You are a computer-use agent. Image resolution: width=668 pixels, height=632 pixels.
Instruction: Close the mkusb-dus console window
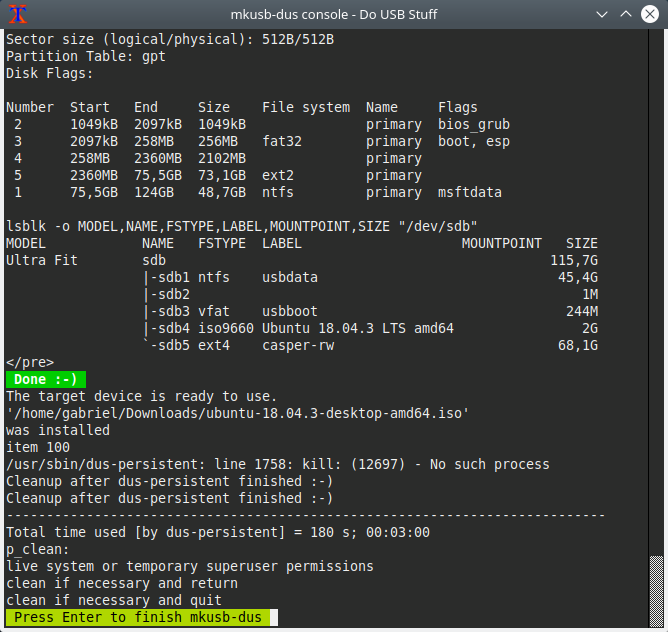pyautogui.click(x=650, y=14)
